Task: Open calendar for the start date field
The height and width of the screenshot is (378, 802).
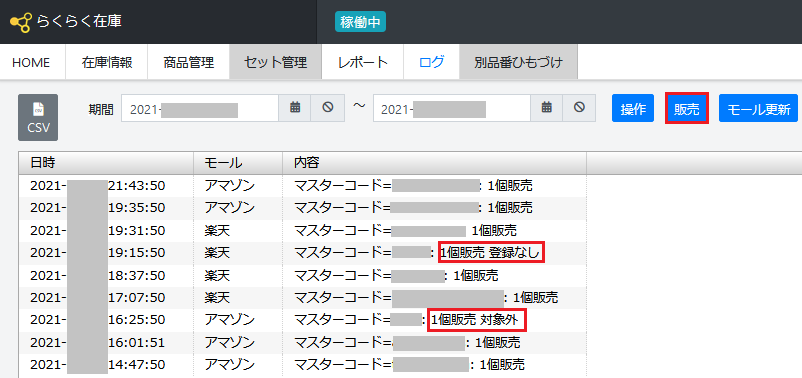Action: 295,108
